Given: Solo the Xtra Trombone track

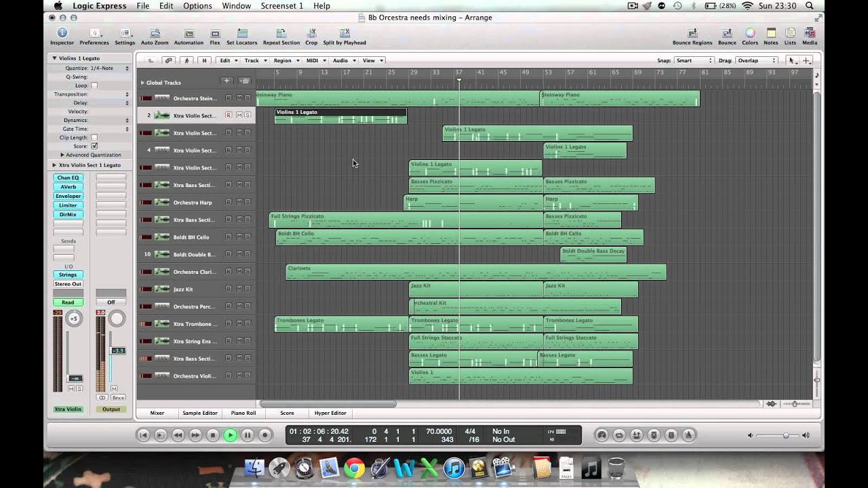Looking at the screenshot, I should click(248, 324).
